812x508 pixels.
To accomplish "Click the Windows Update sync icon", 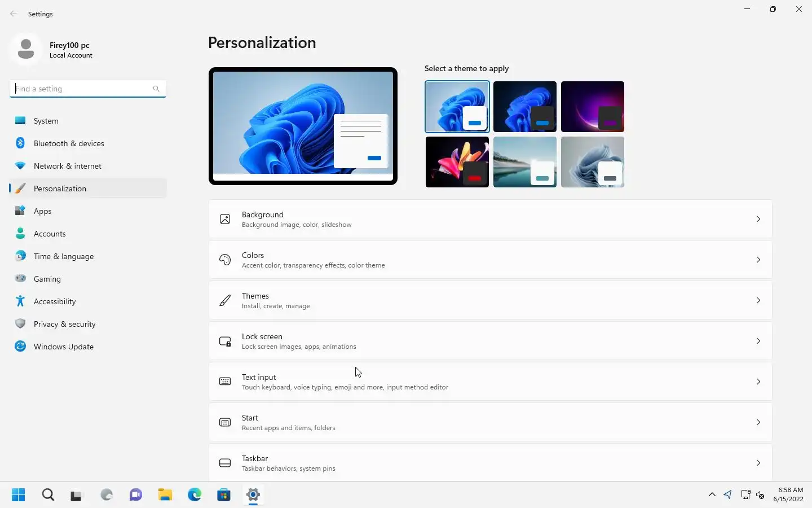I will tap(20, 347).
